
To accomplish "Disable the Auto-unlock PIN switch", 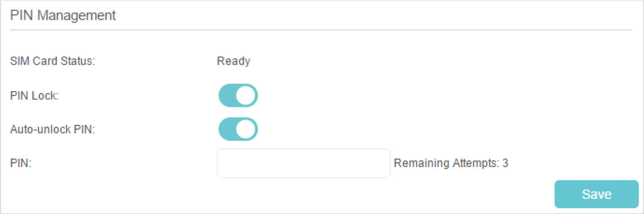I will coord(238,129).
